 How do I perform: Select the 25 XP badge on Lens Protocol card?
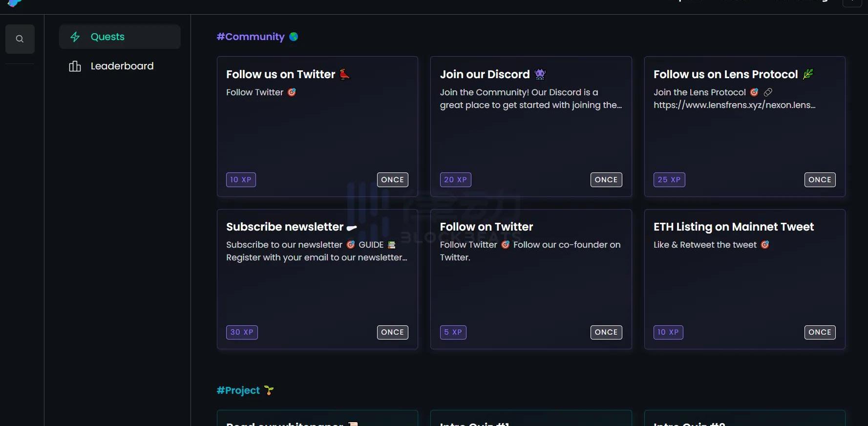669,180
